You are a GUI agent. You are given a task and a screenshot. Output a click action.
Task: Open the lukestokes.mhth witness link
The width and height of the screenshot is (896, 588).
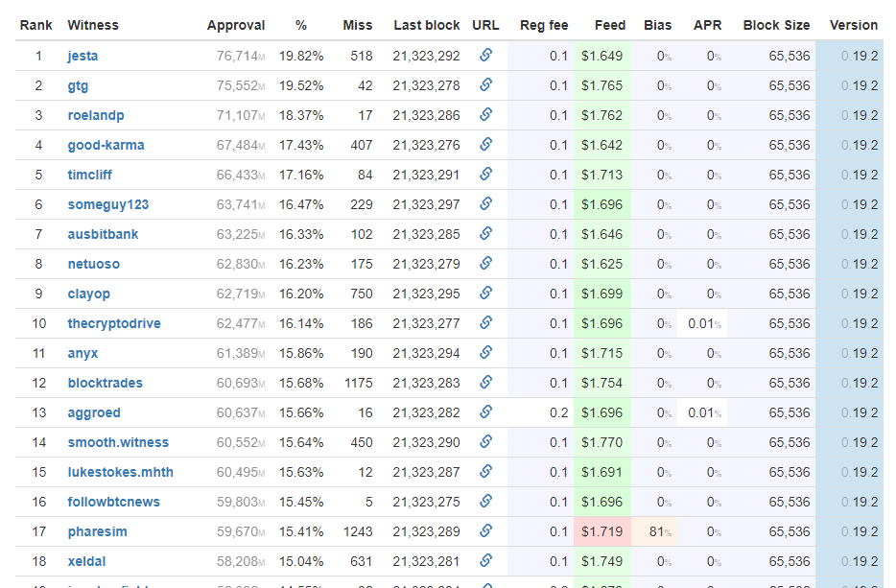[x=120, y=472]
